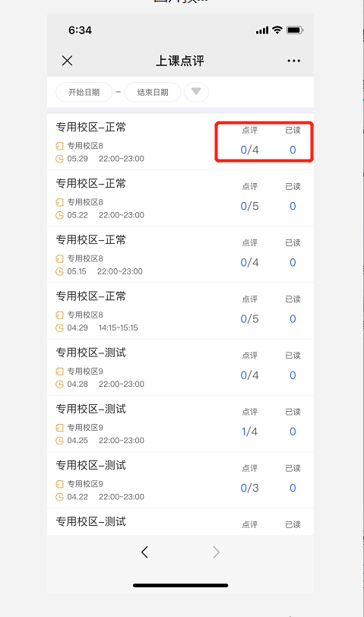Close the 上课点评 page with X icon
This screenshot has height=617, width=364.
point(68,61)
